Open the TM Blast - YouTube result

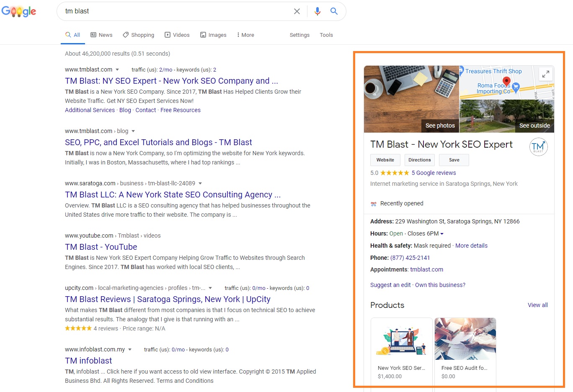click(101, 247)
